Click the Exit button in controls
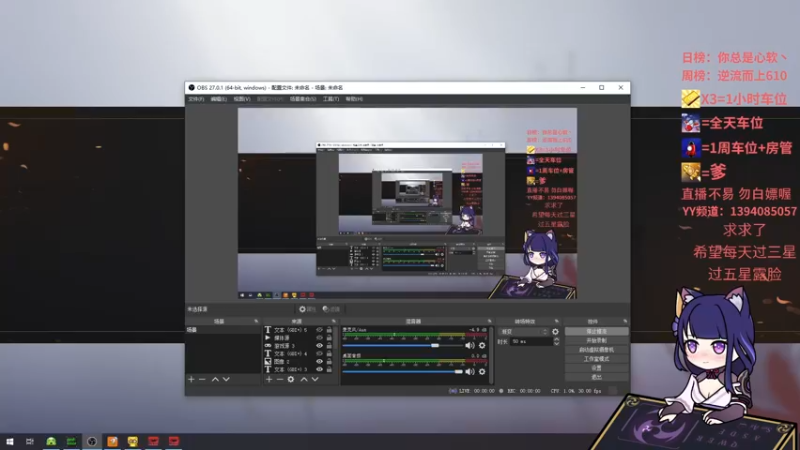The width and height of the screenshot is (800, 450). (596, 377)
